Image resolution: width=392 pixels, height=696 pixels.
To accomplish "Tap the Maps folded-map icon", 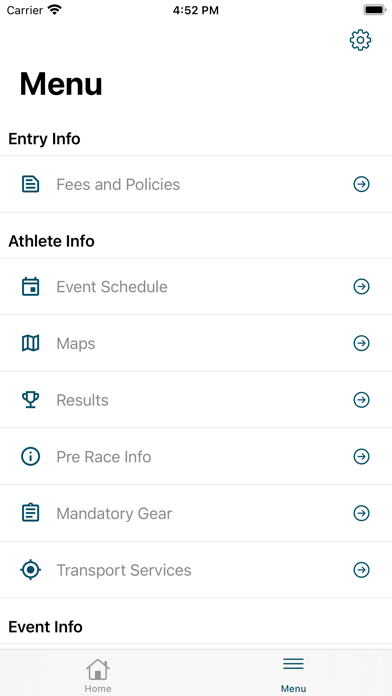I will (x=31, y=343).
